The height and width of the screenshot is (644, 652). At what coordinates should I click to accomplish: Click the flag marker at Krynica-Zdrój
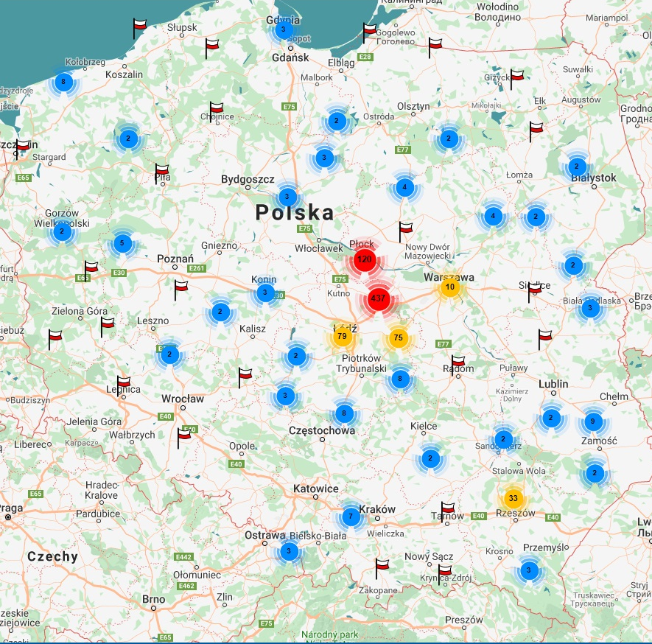(x=444, y=575)
